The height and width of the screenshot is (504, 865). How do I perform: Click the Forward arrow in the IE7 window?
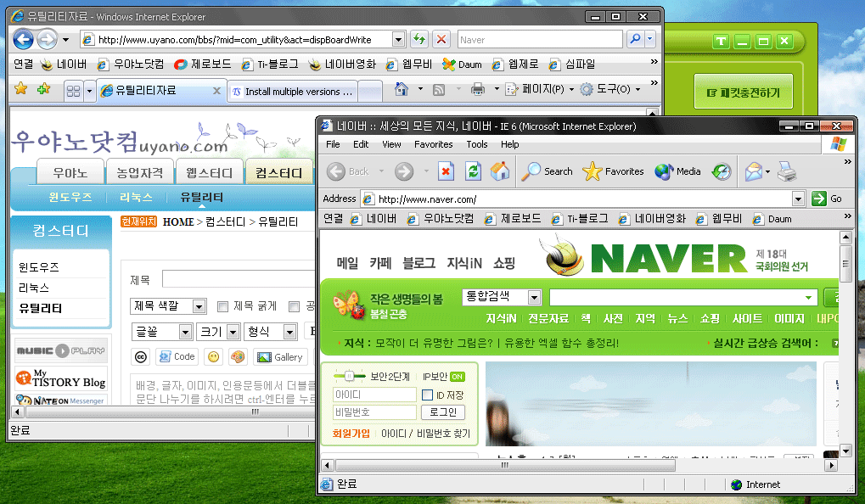coord(47,39)
